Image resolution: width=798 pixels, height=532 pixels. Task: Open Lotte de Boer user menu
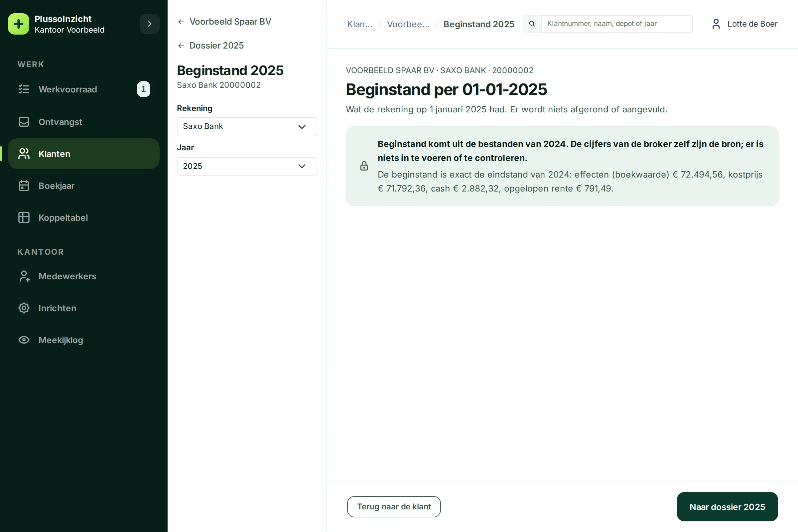[x=745, y=24]
